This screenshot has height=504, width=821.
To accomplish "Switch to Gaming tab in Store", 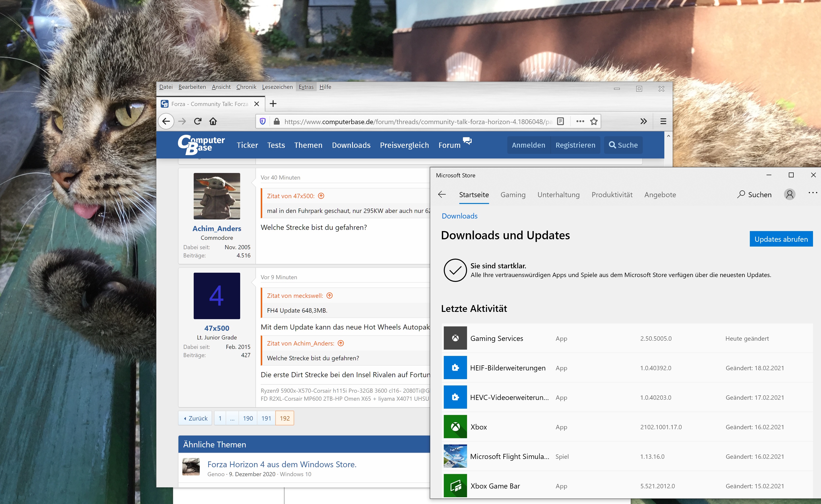I will tap(513, 195).
